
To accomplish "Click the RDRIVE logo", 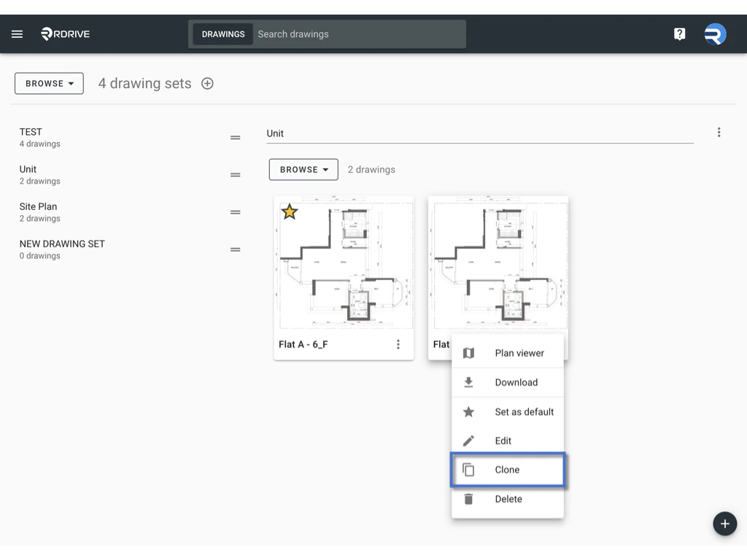I will pos(65,34).
